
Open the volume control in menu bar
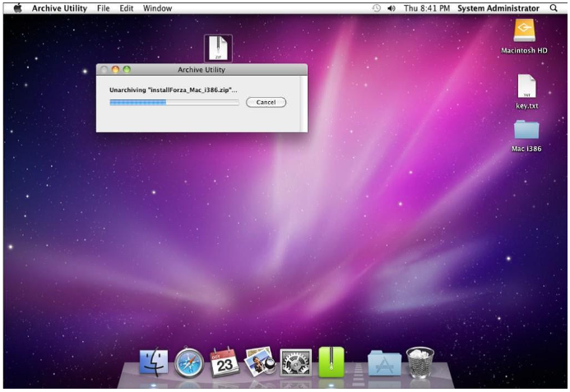[392, 8]
